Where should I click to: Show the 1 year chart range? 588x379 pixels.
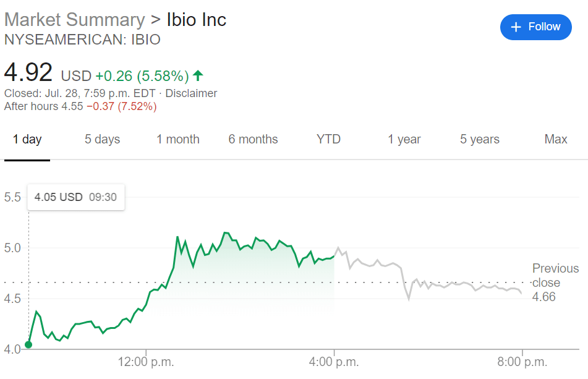[x=404, y=139]
